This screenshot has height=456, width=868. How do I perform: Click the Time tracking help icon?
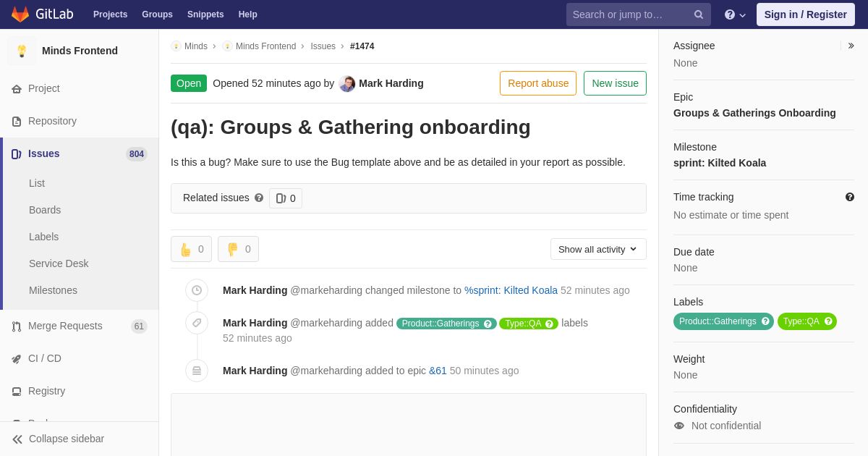click(850, 197)
